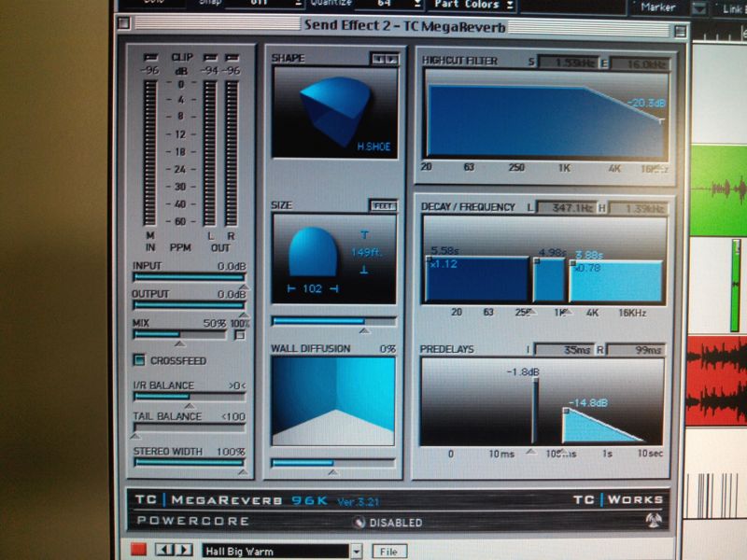Click the -14.8dB reverb level label
This screenshot has width=747, height=560.
[588, 403]
